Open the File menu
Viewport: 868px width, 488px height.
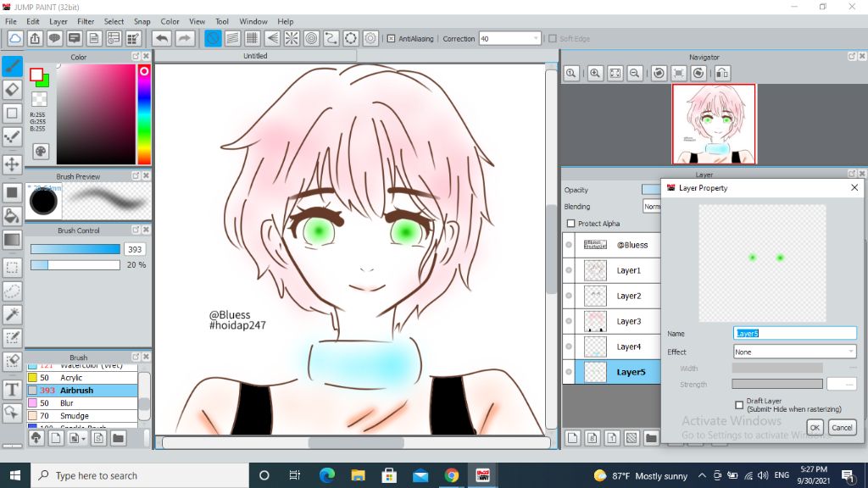tap(10, 21)
